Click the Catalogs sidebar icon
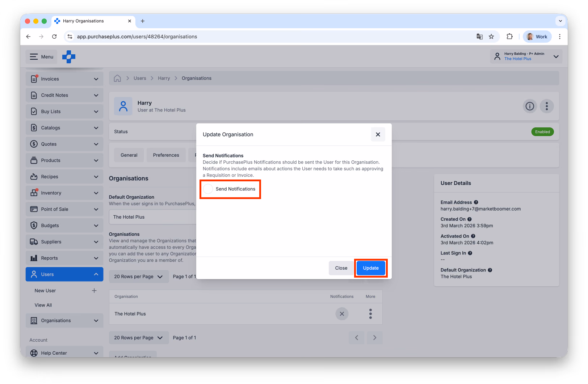This screenshot has width=588, height=384. point(34,128)
